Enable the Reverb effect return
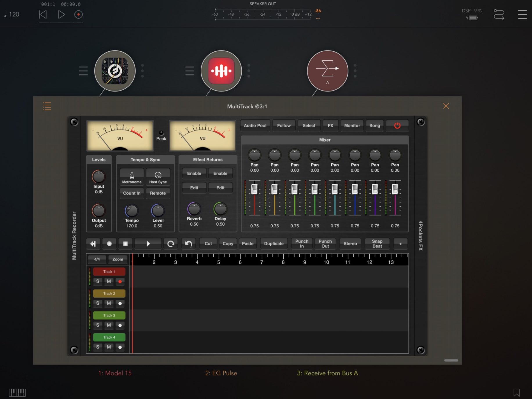The width and height of the screenshot is (532, 399). point(194,173)
